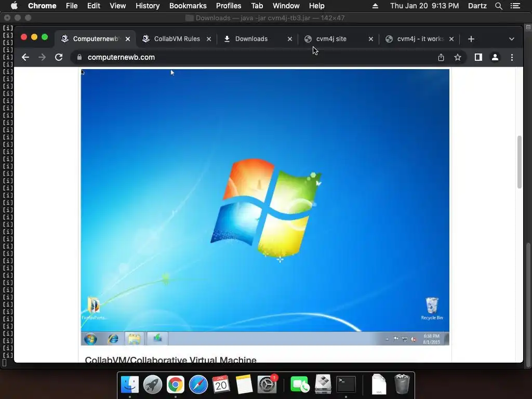
Task: Click computernewb.com in the address bar
Action: (x=121, y=57)
